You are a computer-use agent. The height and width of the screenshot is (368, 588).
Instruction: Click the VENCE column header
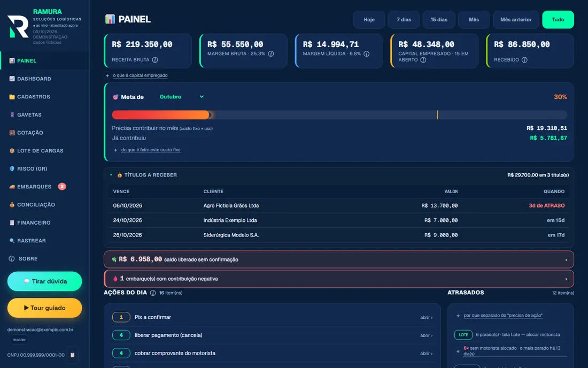tap(121, 191)
